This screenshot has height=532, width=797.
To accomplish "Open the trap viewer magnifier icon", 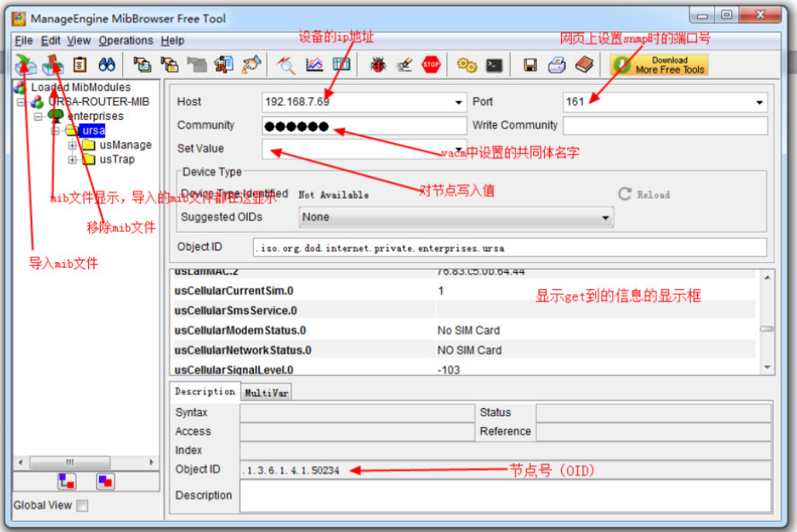I will point(286,64).
